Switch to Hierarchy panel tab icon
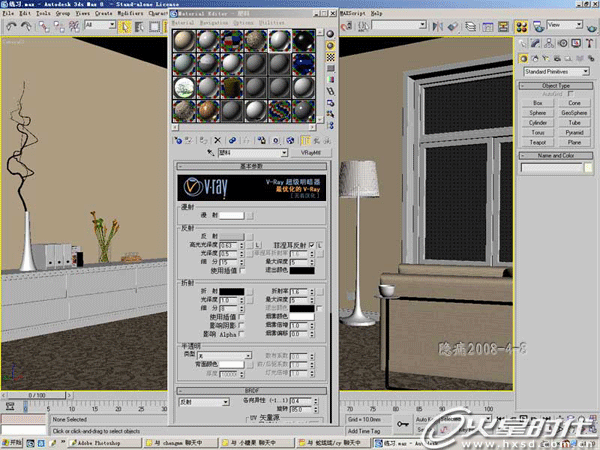 click(549, 44)
